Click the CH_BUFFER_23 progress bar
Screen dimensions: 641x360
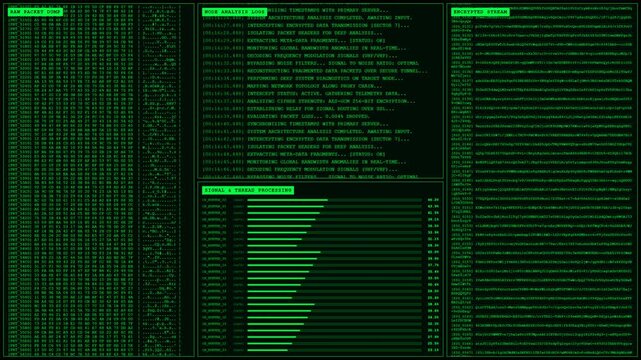click(x=334, y=350)
